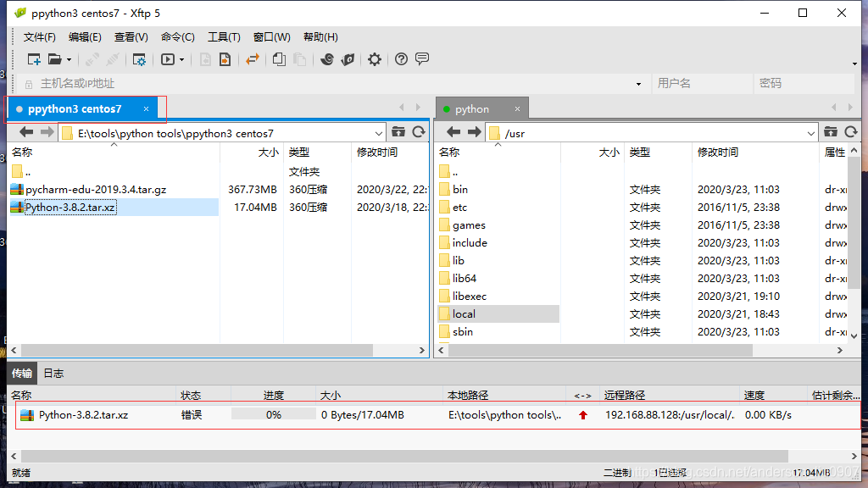
Task: Click the local pane new folder icon
Action: [x=398, y=131]
